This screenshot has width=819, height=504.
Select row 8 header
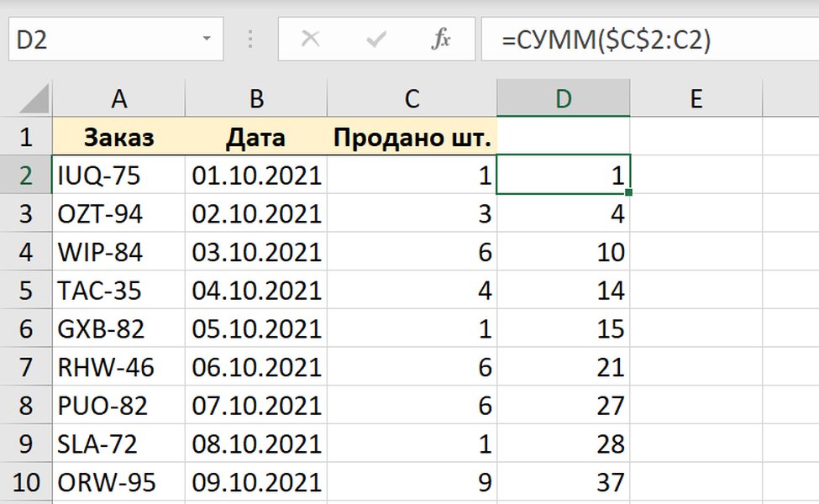(x=26, y=405)
